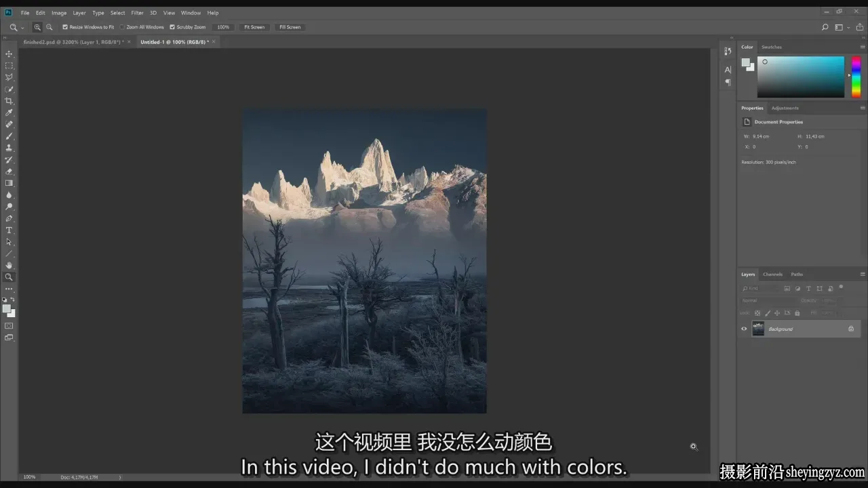Uncheck Scrubby Zoom checkbox
Viewport: 868px width, 488px height.
click(x=172, y=27)
